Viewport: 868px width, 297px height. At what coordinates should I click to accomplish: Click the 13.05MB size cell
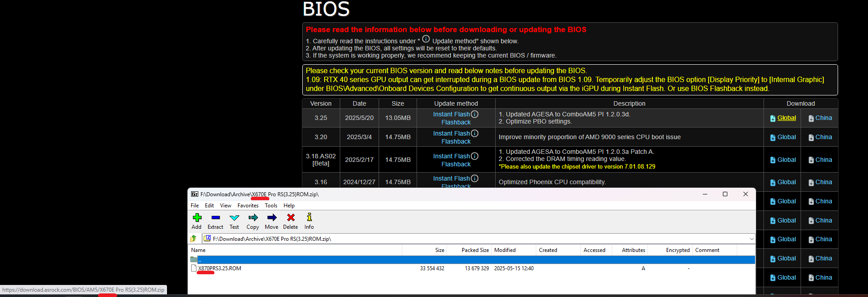[x=398, y=118]
